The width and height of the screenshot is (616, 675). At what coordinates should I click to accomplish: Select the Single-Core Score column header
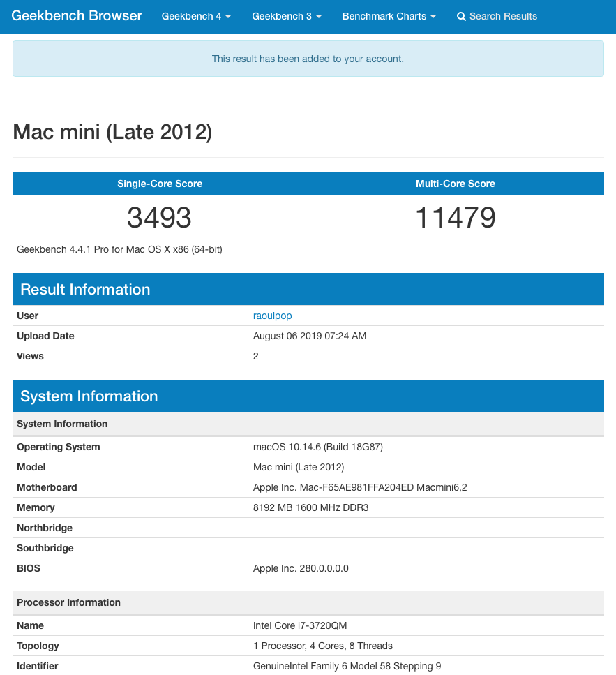click(160, 184)
